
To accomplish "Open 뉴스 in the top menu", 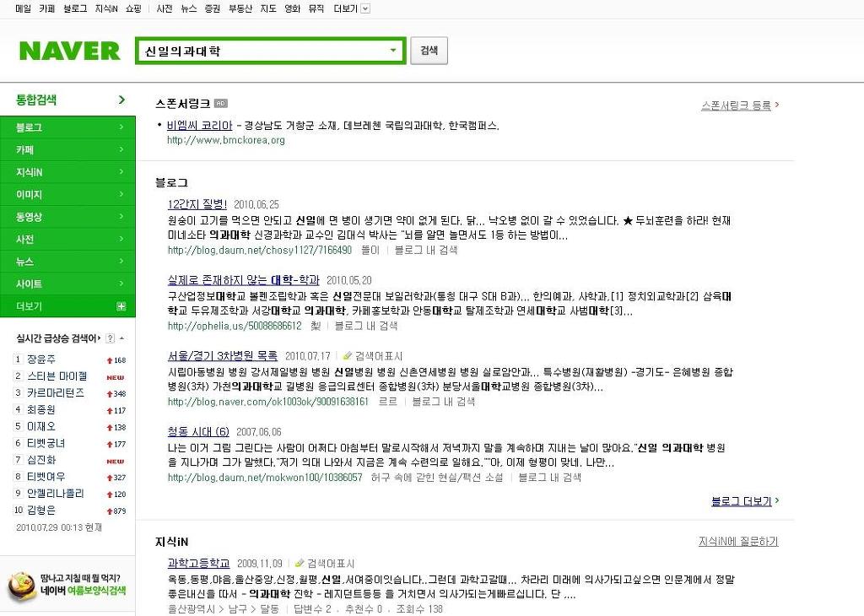I will pyautogui.click(x=188, y=8).
